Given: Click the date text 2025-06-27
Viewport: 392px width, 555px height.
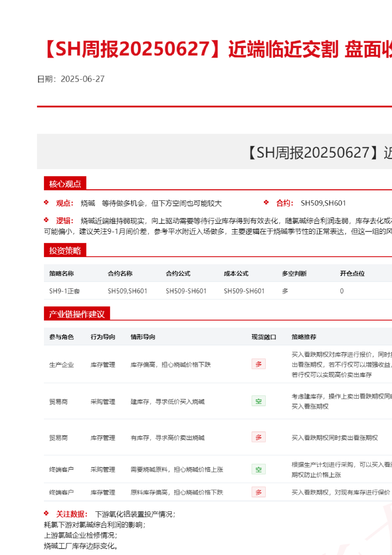Looking at the screenshot, I should [x=82, y=79].
